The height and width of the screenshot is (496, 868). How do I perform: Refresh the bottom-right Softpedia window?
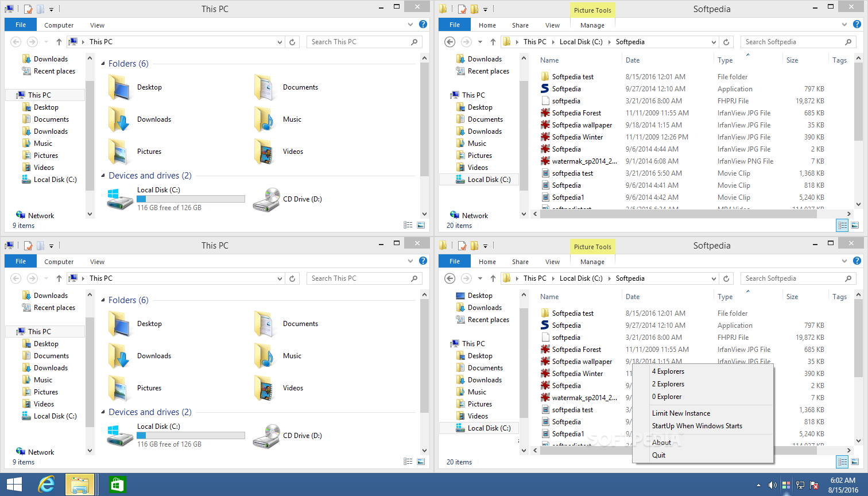[x=726, y=278]
